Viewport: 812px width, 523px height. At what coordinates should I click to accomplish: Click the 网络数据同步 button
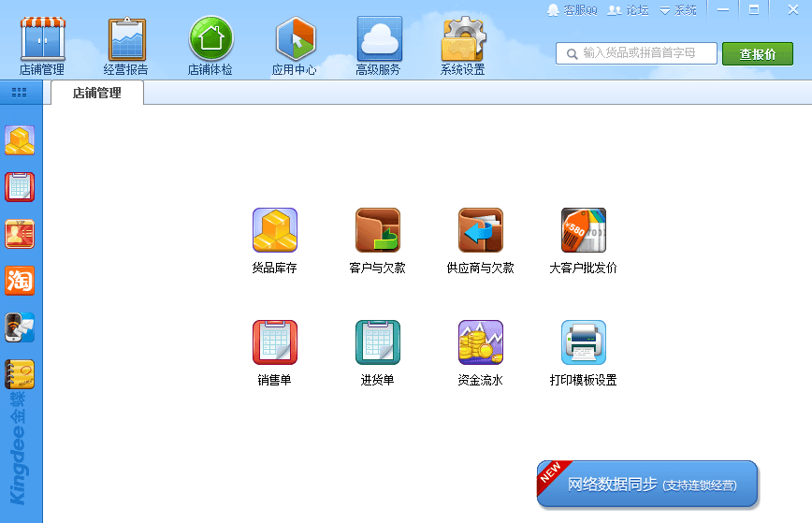[647, 485]
